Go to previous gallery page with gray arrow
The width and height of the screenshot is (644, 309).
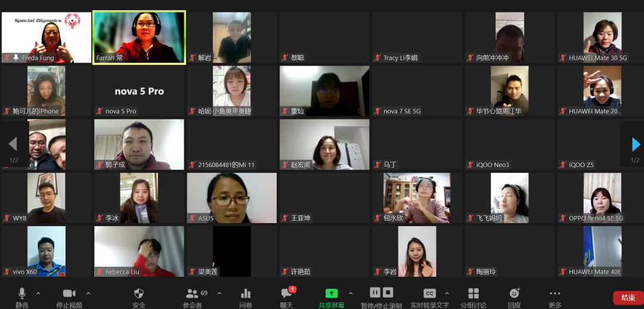pos(13,144)
